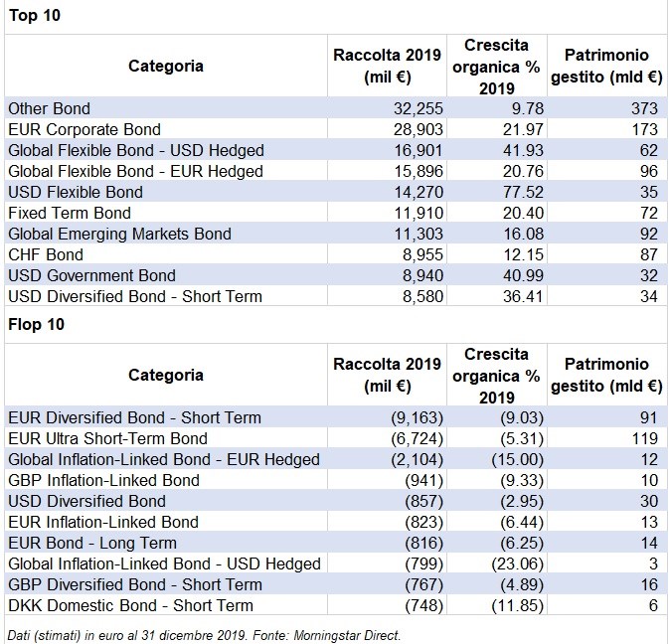
Task: Click the 119 patrimonio gestito value
Action: pyautogui.click(x=644, y=438)
